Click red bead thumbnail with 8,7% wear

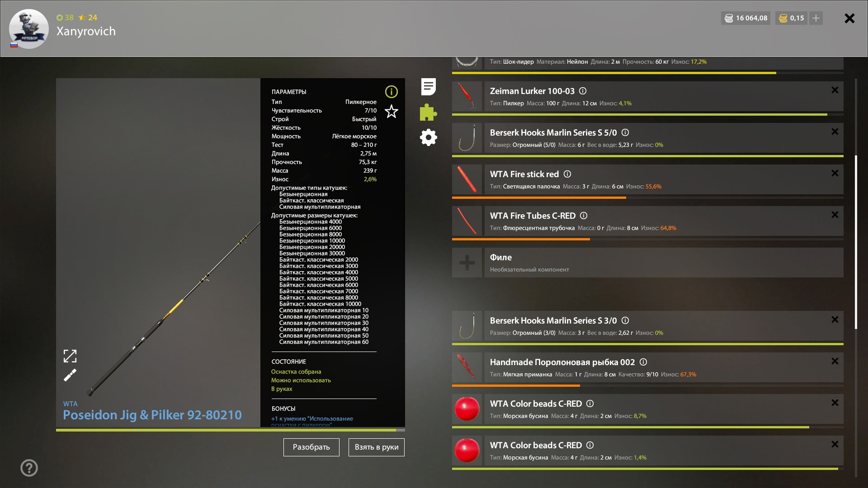(467, 409)
